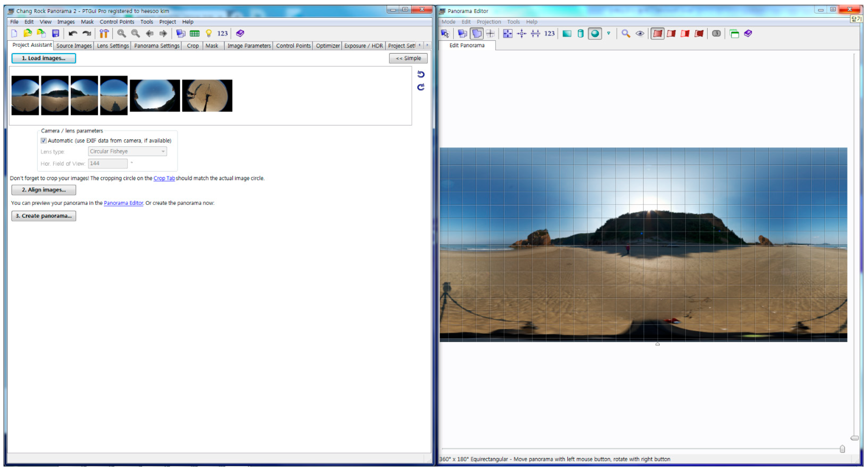The image size is (868, 472).
Task: Toggle the eye preview icon
Action: pos(640,33)
